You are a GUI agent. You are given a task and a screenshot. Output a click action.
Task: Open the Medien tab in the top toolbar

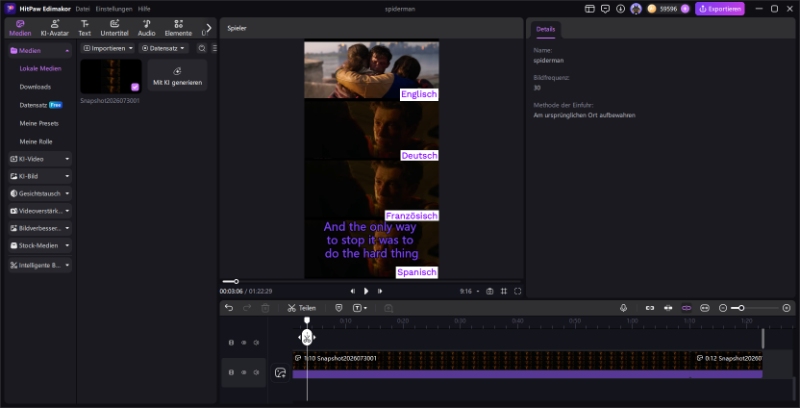point(20,28)
